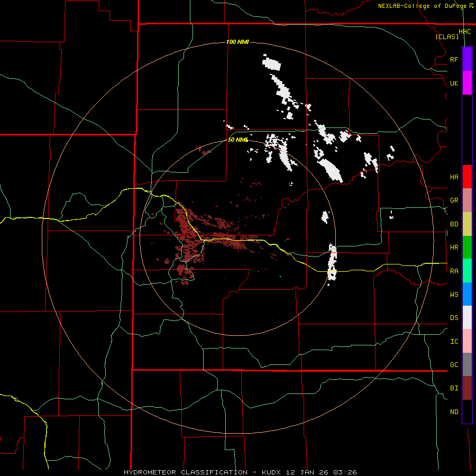Click the HA legend label
The height and width of the screenshot is (476, 476).
pos(454,177)
